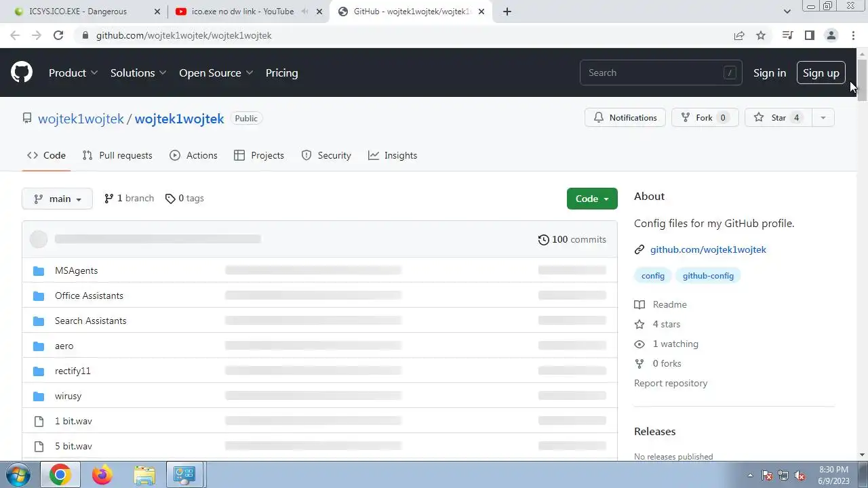
Task: Open the 100 commits link
Action: 572,239
